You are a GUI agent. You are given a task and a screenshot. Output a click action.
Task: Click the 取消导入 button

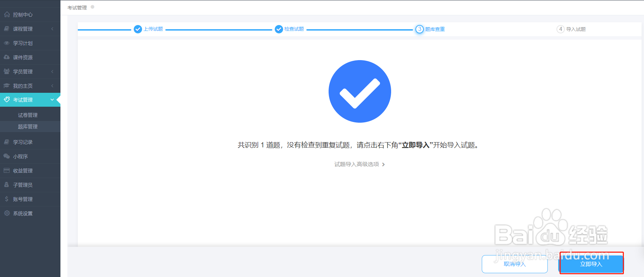[515, 264]
